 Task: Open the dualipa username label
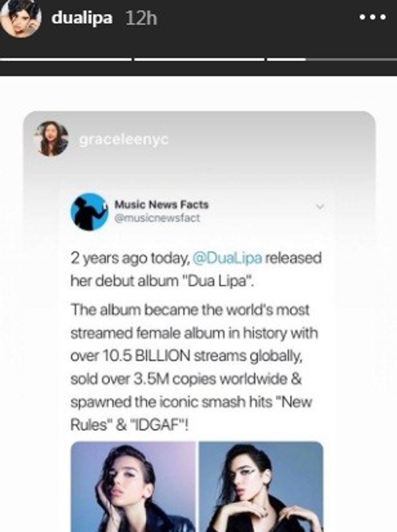[x=83, y=17]
